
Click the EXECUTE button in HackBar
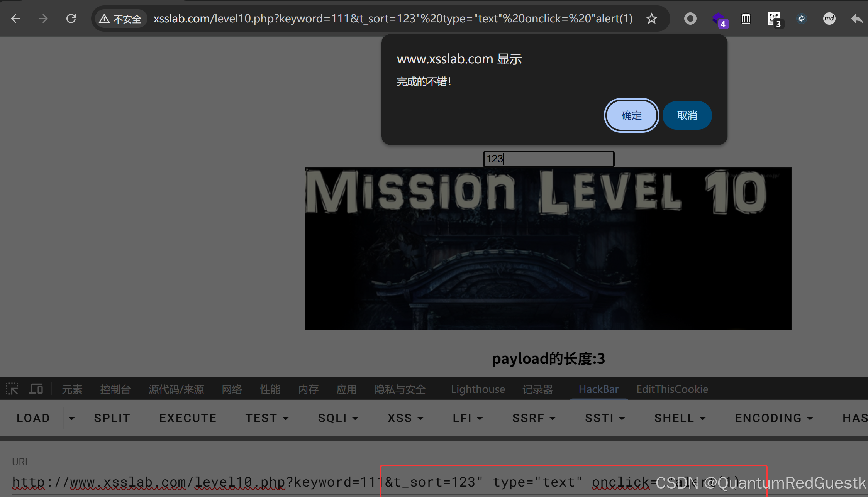(188, 418)
